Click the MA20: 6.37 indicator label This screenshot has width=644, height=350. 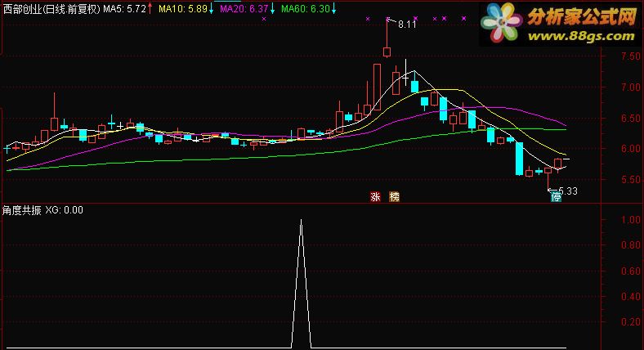[x=244, y=9]
